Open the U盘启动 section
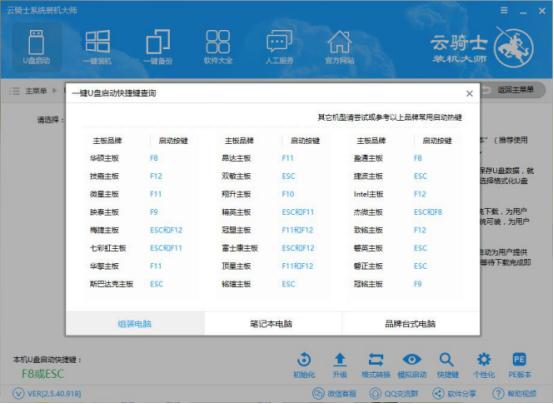The image size is (554, 404). point(36,47)
